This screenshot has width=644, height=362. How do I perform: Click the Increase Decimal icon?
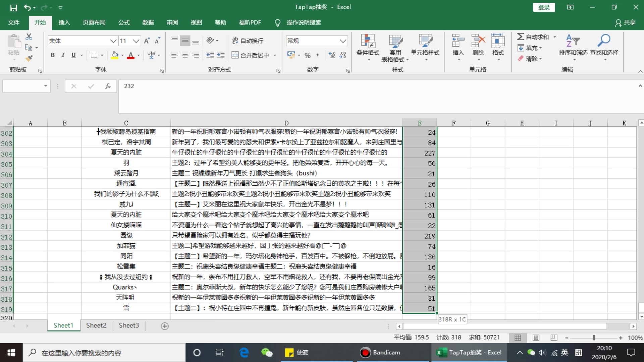(x=332, y=55)
